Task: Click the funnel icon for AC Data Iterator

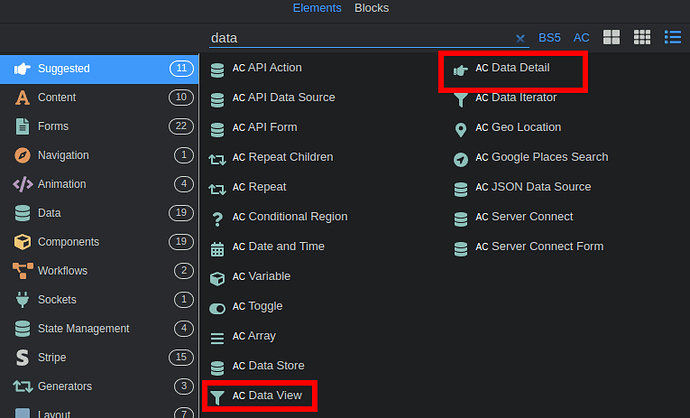Action: [461, 100]
